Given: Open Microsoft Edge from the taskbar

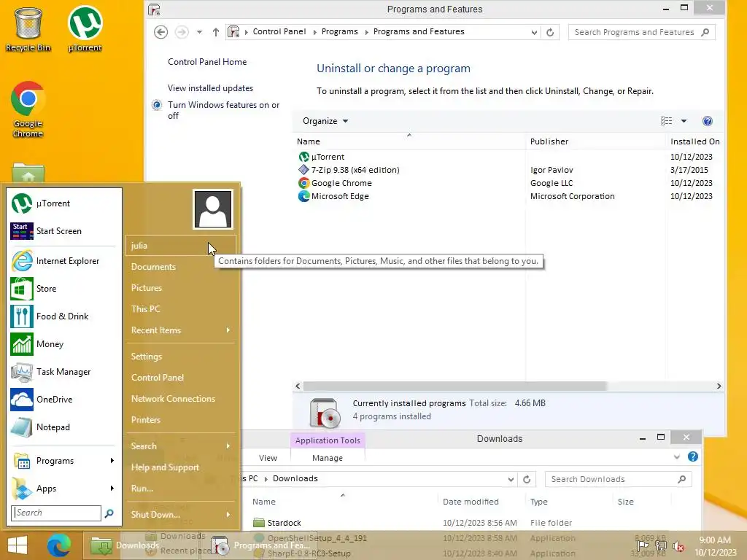Looking at the screenshot, I should click(58, 545).
